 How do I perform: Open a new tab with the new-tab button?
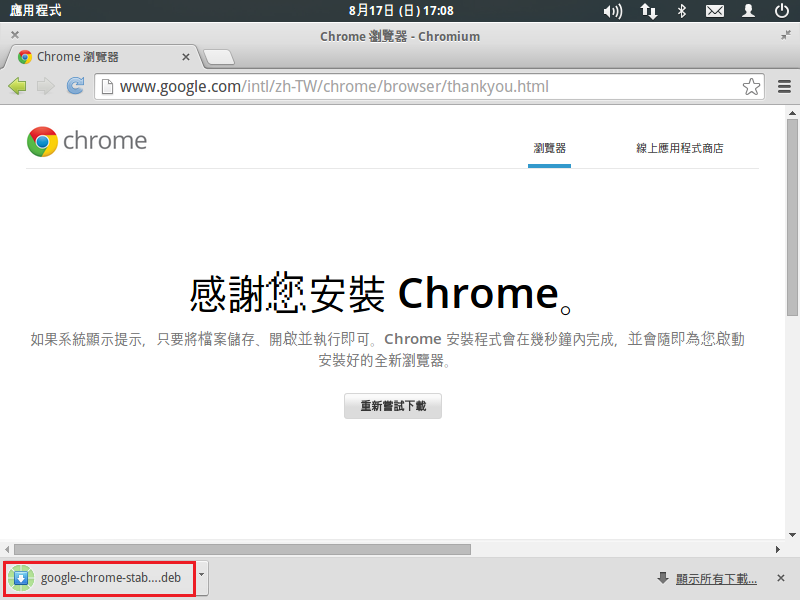pos(219,57)
